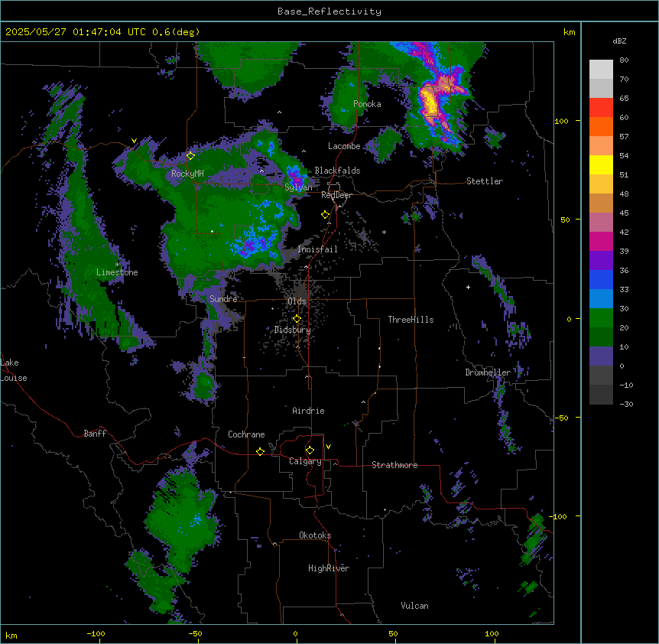Click the yellow diamond marker below Cochrane label

click(x=260, y=451)
